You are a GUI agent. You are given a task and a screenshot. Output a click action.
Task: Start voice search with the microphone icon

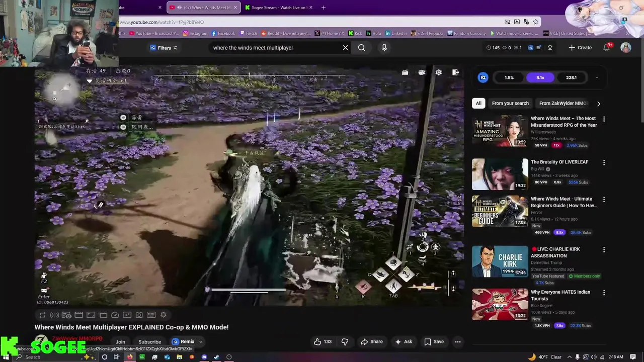pos(384,48)
